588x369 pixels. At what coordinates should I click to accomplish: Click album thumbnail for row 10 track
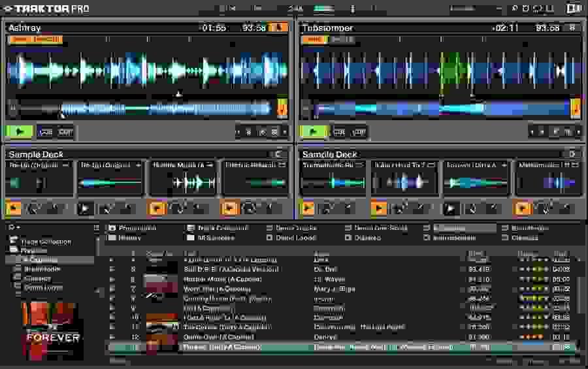161,317
